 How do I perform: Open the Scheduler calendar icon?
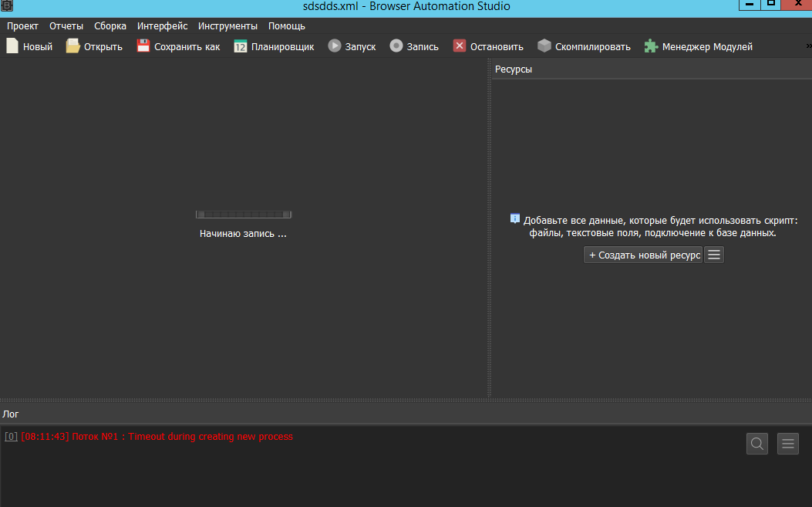[241, 46]
